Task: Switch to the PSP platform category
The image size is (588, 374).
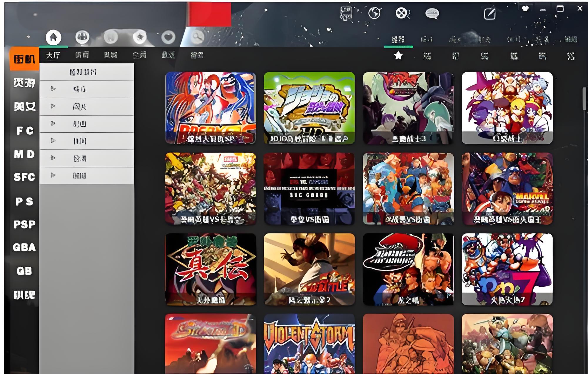Action: click(24, 224)
